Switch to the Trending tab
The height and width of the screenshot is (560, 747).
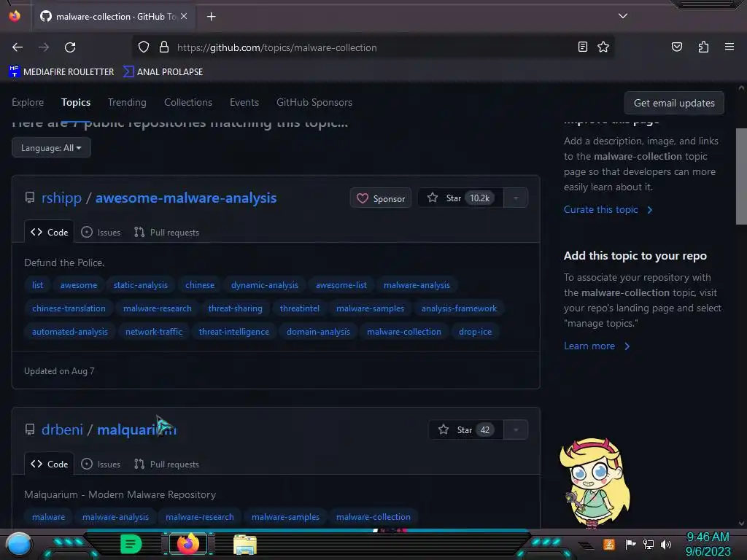(127, 102)
